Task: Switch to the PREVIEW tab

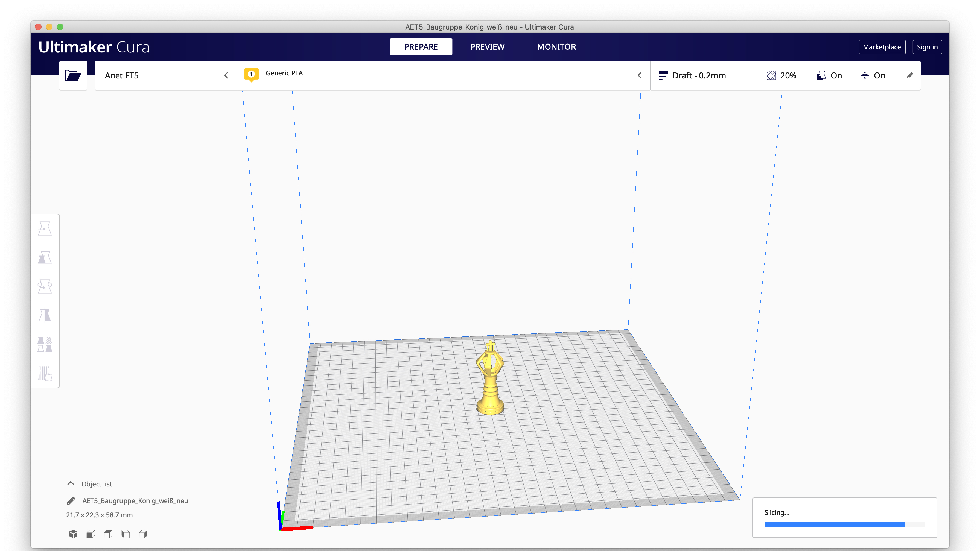Action: coord(487,47)
